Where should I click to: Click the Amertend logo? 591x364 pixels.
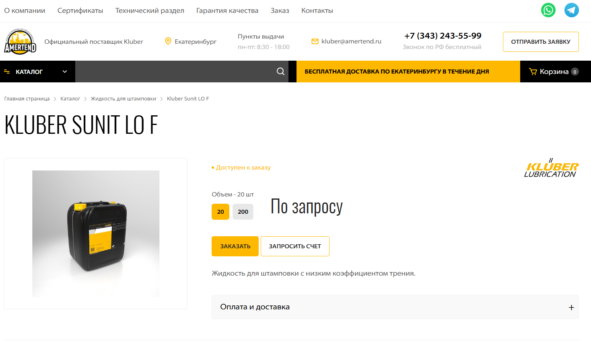click(x=20, y=41)
